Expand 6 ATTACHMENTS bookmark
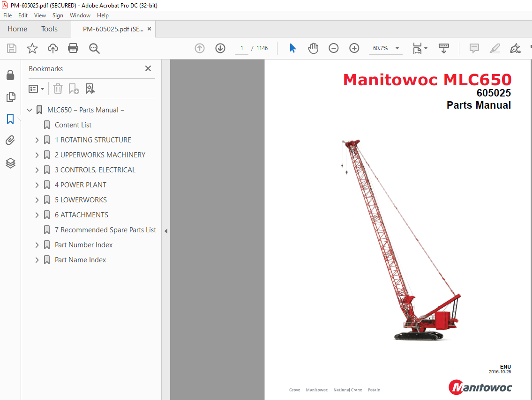 pos(37,215)
